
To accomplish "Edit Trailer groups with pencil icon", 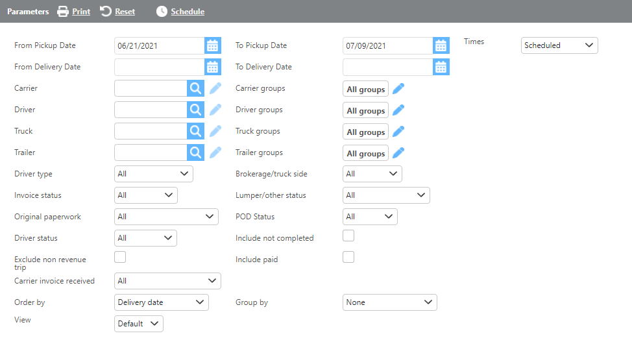I will click(398, 153).
